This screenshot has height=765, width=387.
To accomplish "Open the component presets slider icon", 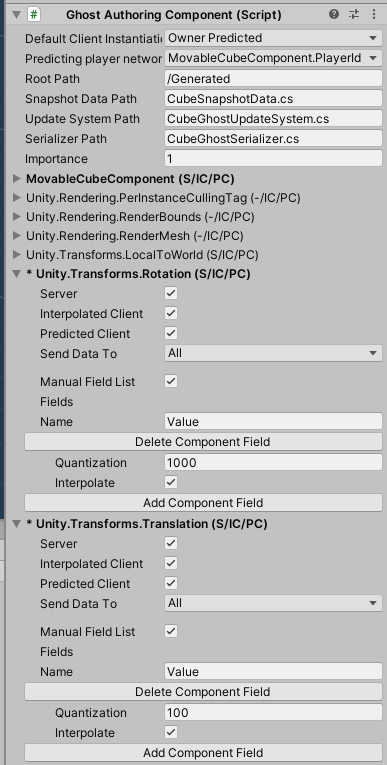I will tap(354, 14).
